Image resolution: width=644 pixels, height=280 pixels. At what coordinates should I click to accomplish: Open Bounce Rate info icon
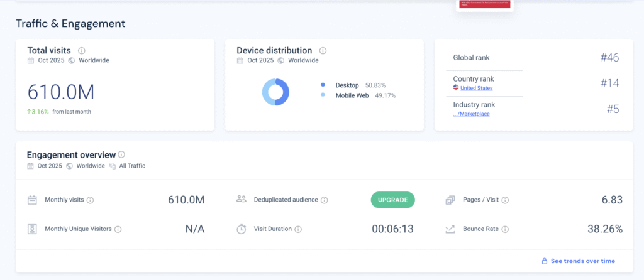[x=505, y=229]
